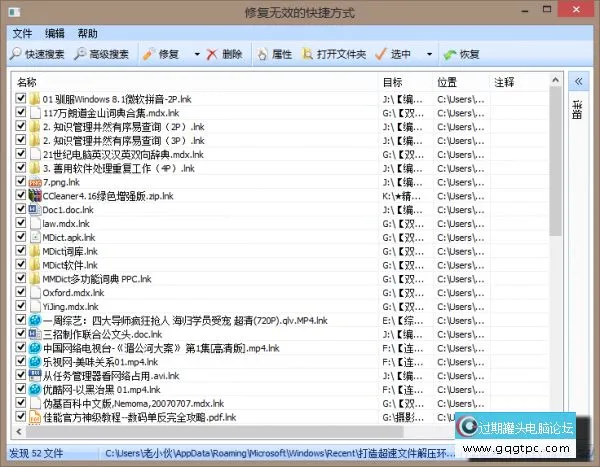Click folder icon of 01 驯服Windows 8.1微软拼音-2P.lnk
600x467 pixels.
click(x=34, y=99)
